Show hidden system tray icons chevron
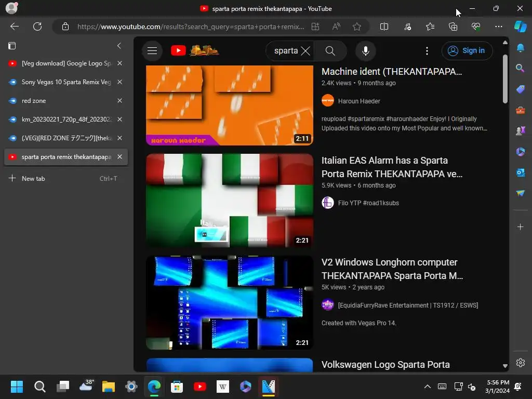This screenshot has height=399, width=532. click(428, 387)
